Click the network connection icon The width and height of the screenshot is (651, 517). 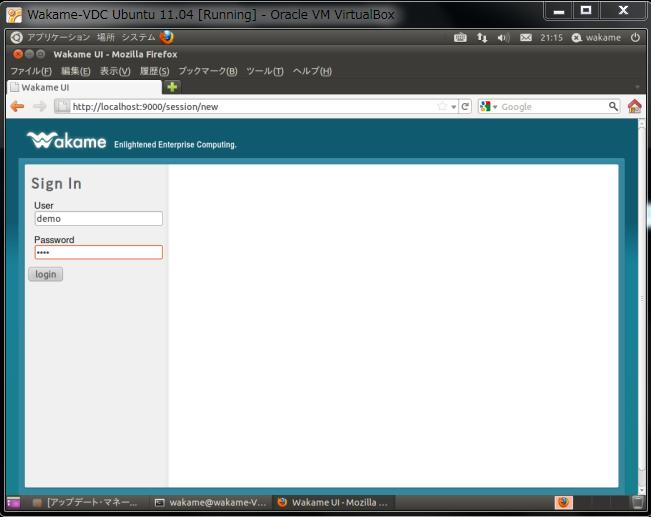click(482, 38)
